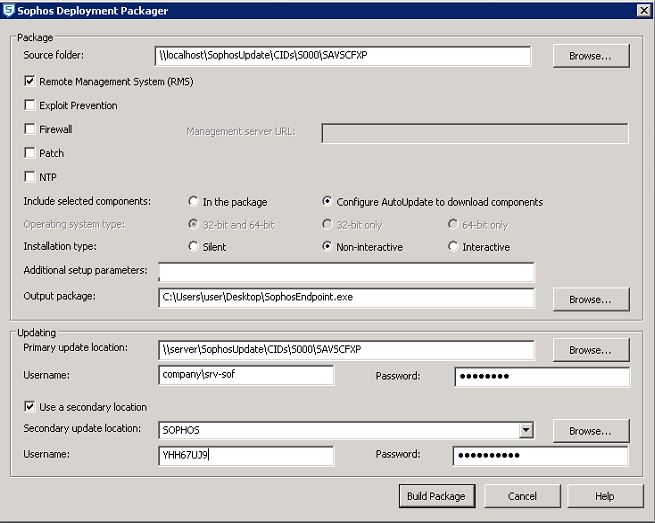
Task: Open the Secondary update location dropdown arrow
Action: pos(526,430)
